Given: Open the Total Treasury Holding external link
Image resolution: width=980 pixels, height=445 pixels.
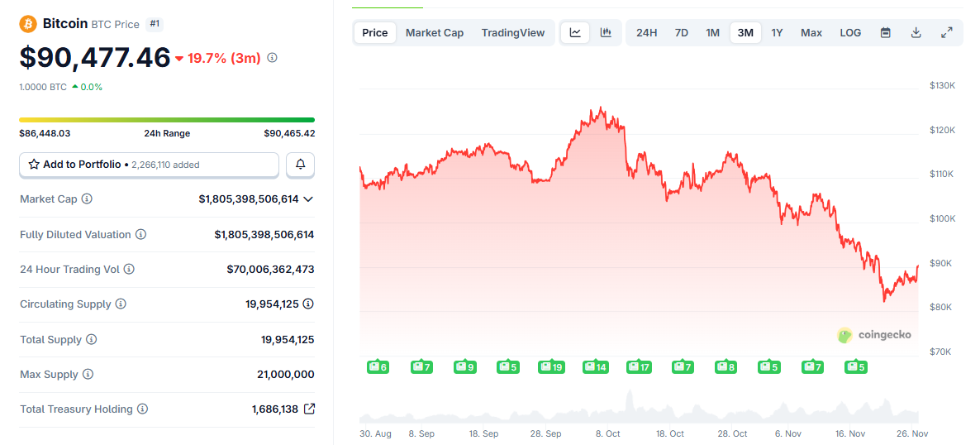Looking at the screenshot, I should 309,409.
